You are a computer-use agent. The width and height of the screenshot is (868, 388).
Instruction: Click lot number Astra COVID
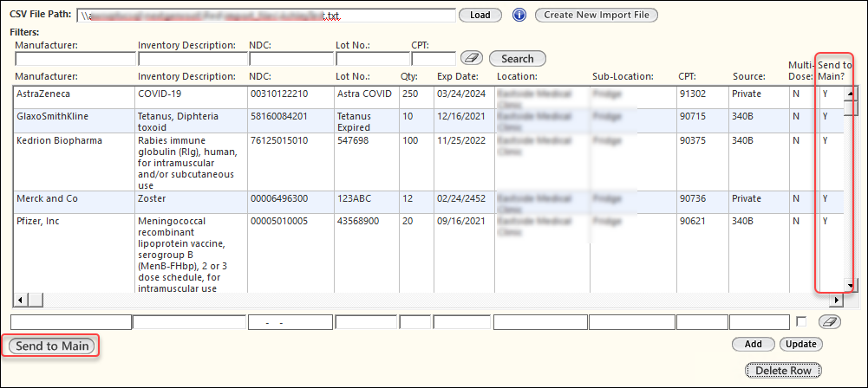click(x=364, y=94)
